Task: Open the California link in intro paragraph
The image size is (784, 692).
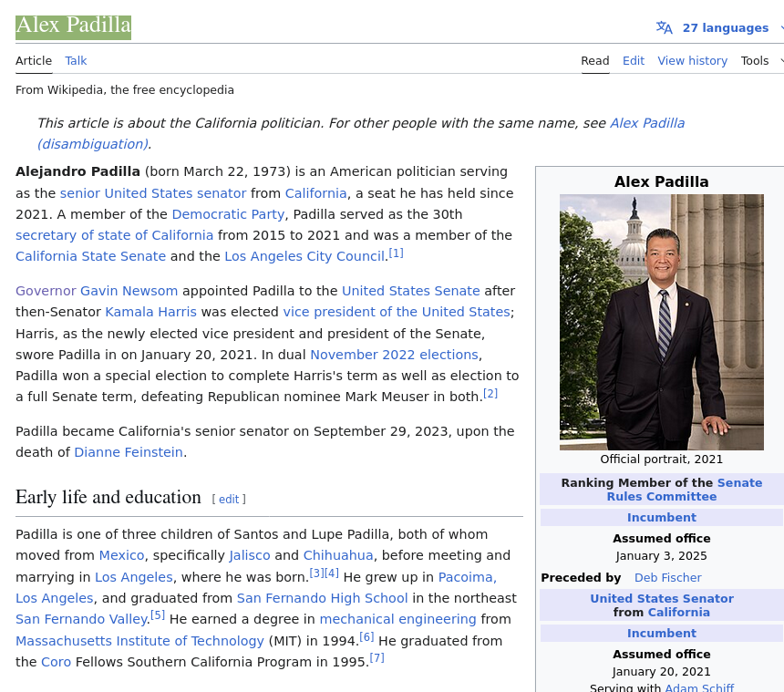Action: tap(316, 193)
